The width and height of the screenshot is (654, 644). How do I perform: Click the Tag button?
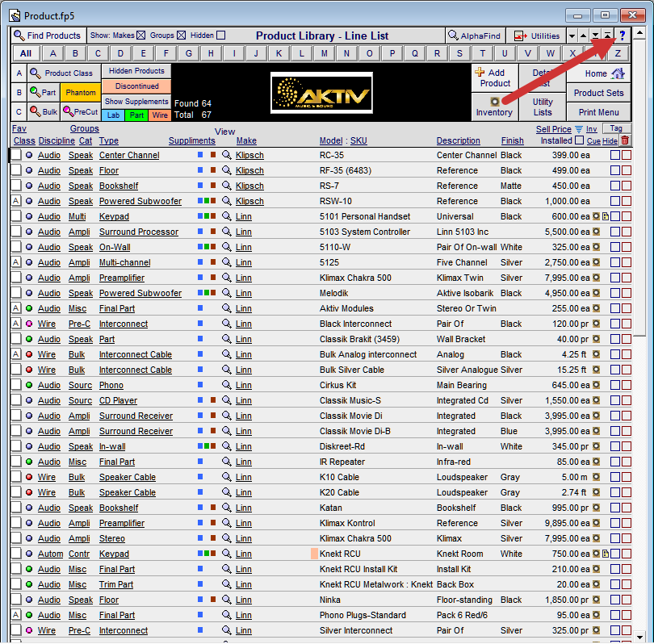(616, 128)
